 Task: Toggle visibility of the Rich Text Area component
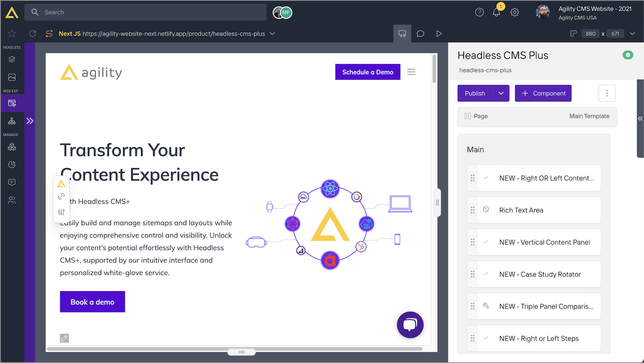(486, 210)
